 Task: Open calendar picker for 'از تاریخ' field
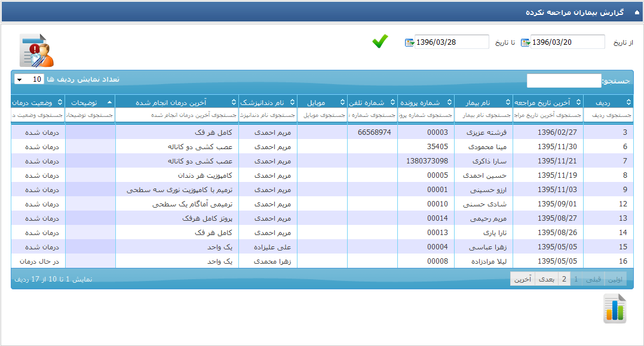[525, 42]
